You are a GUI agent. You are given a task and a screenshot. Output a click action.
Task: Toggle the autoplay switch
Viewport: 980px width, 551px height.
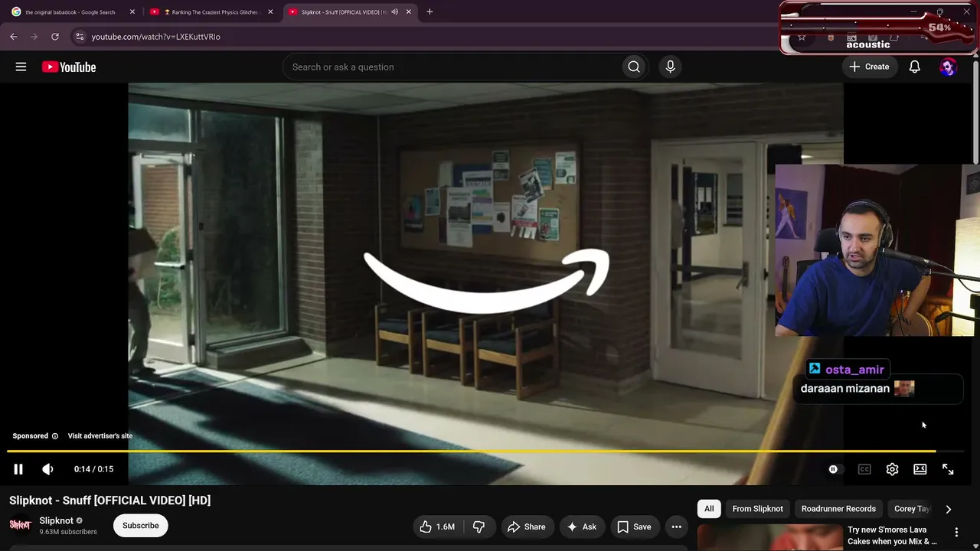[x=834, y=469]
